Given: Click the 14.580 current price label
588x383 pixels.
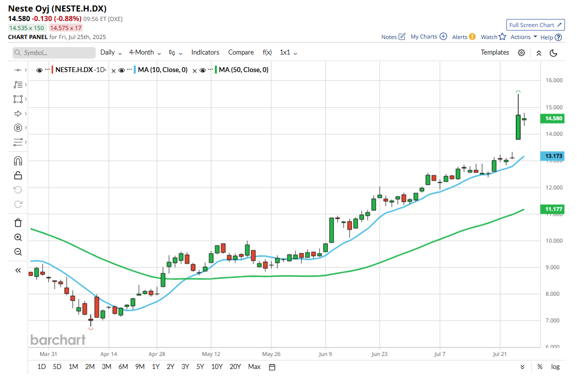Looking at the screenshot, I should pos(552,119).
